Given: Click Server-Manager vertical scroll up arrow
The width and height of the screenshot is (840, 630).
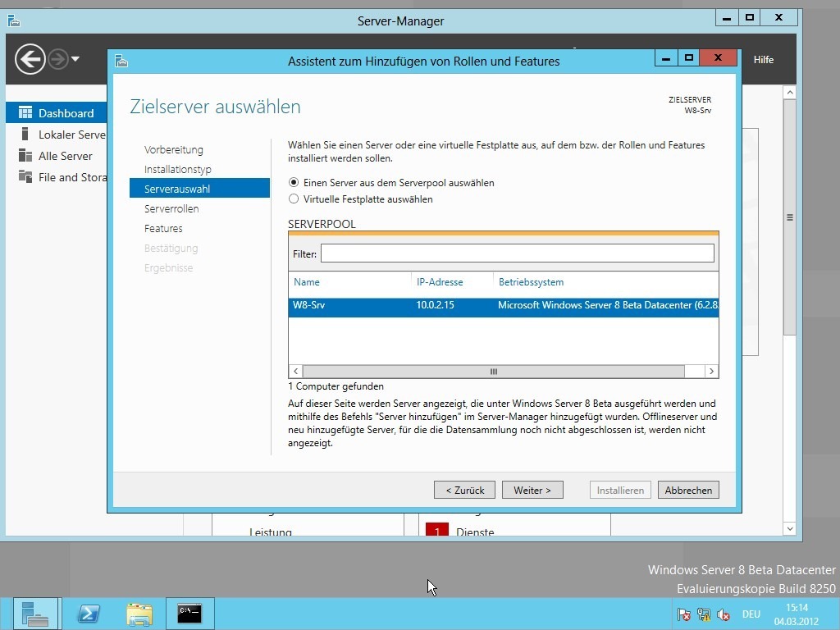Looking at the screenshot, I should tap(790, 92).
